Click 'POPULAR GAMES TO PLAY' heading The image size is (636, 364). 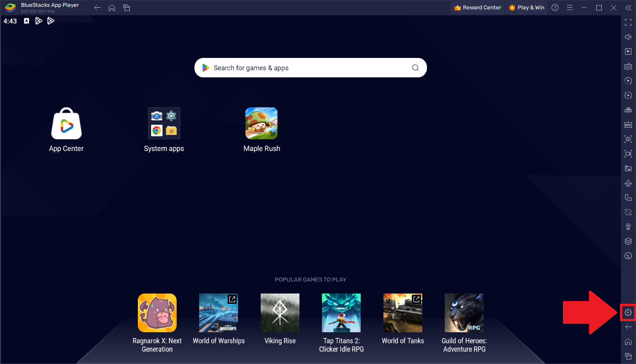coord(310,280)
